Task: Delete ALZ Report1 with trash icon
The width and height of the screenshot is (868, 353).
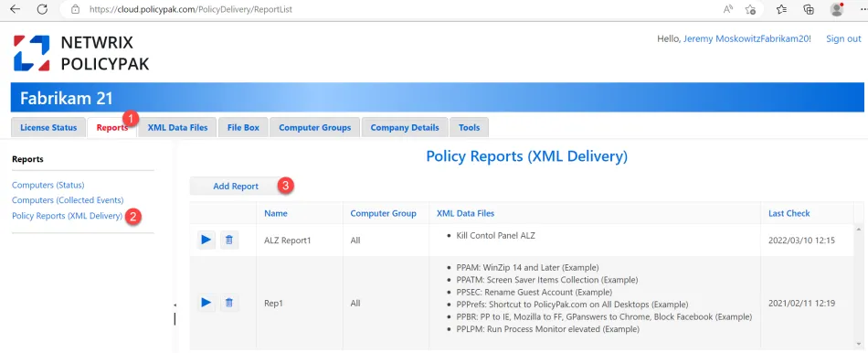Action: click(229, 240)
